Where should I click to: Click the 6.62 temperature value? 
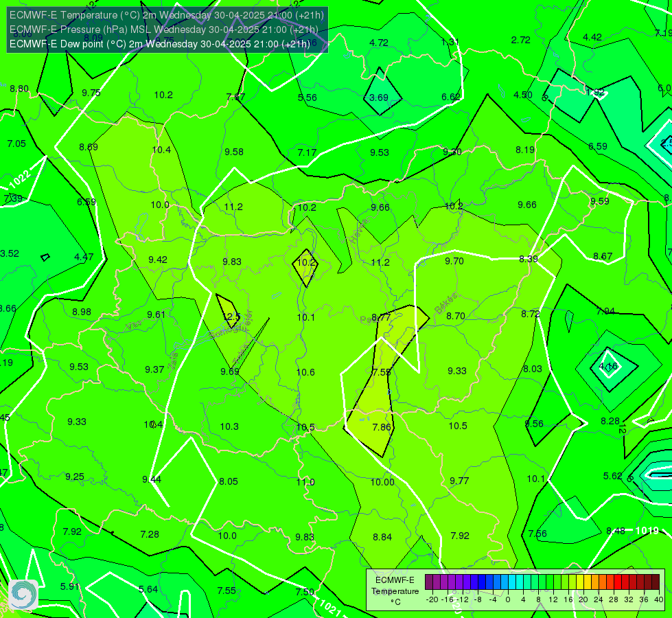[451, 97]
